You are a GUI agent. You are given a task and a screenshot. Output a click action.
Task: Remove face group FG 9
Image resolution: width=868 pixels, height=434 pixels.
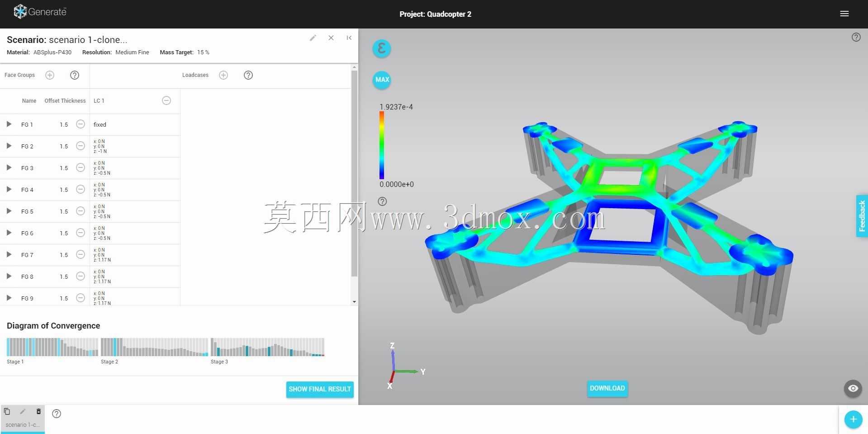[81, 298]
